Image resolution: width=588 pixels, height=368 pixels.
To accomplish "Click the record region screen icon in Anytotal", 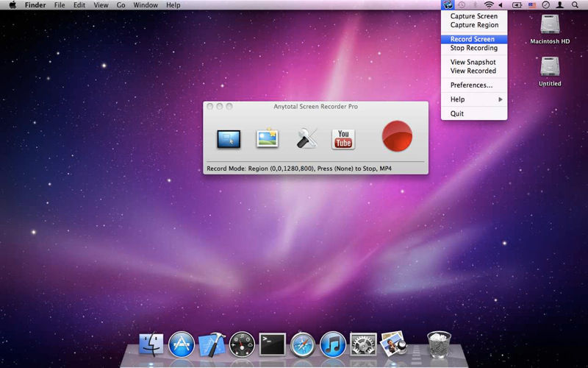I will tap(229, 139).
